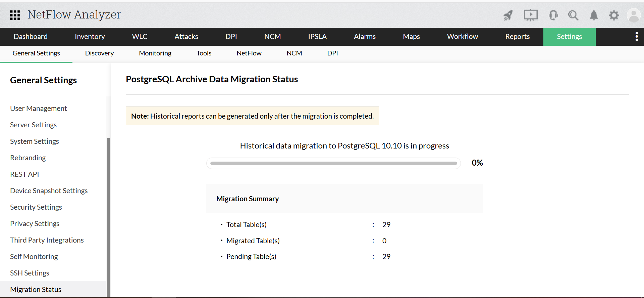Open the presentation screen icon
This screenshot has height=298, width=644.
531,15
